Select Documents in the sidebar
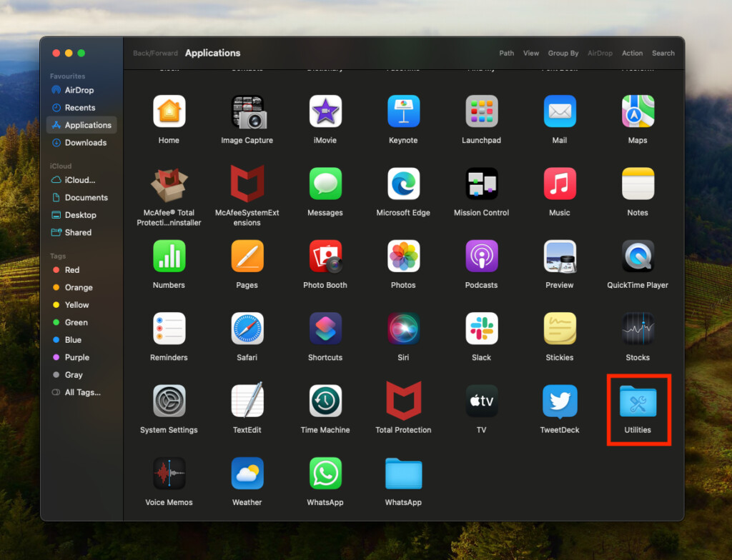This screenshot has width=732, height=560. (81, 197)
